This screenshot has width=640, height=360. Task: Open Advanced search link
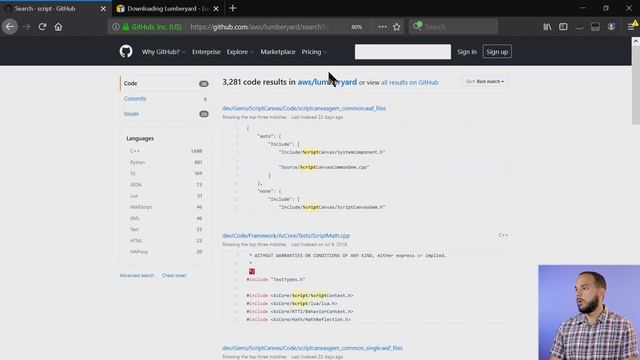coord(137,276)
